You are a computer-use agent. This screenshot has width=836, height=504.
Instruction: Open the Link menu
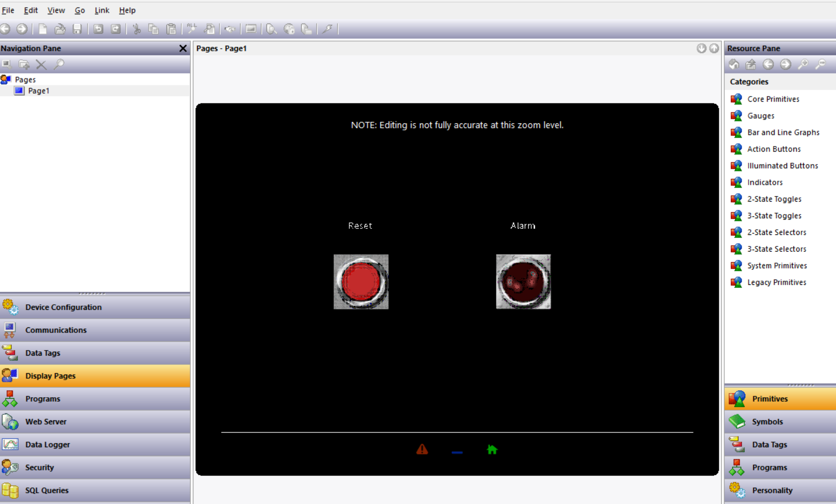click(102, 10)
